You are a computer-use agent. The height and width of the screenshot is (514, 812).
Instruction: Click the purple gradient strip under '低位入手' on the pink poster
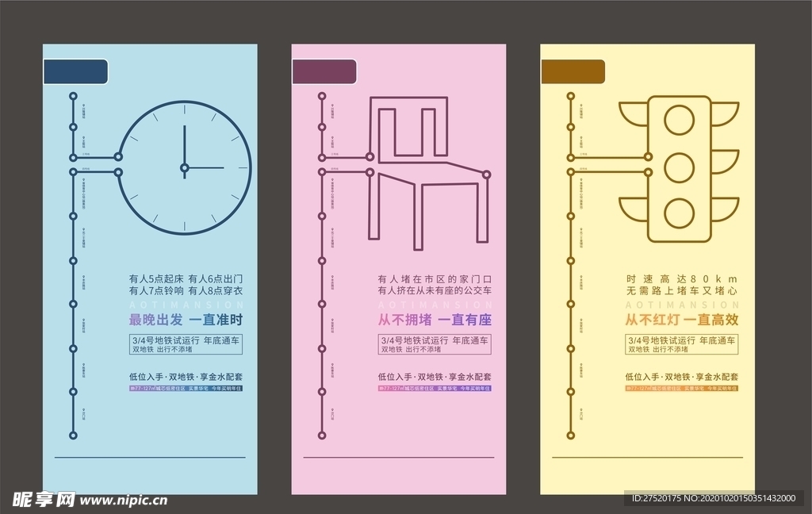coord(435,389)
